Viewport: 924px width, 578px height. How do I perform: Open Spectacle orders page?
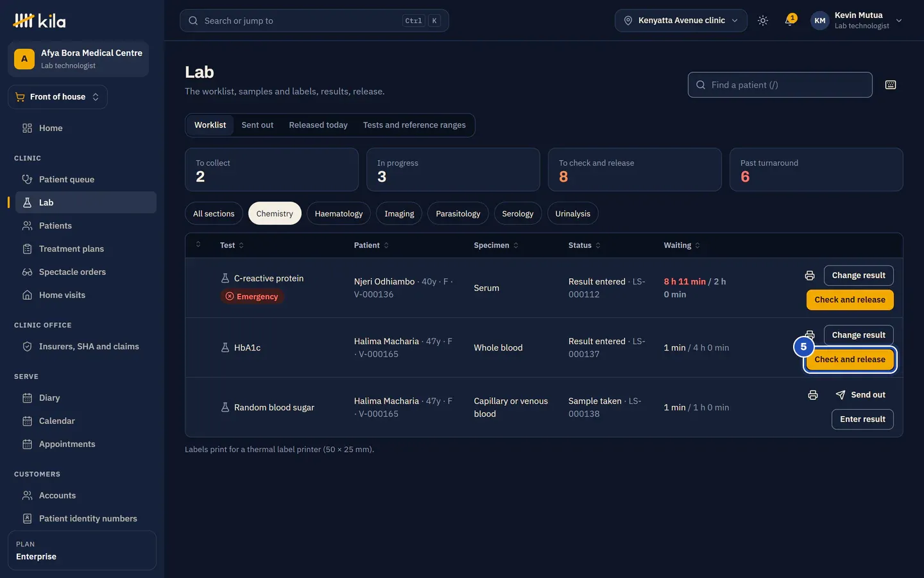(86, 272)
